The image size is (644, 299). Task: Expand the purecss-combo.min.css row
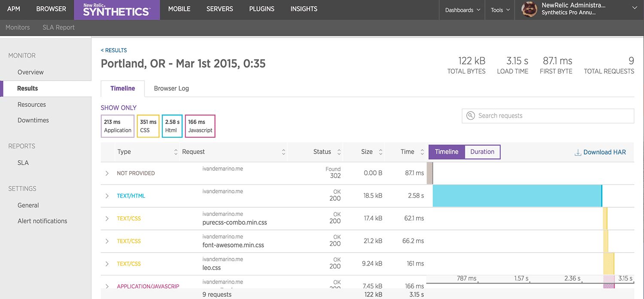click(x=107, y=219)
